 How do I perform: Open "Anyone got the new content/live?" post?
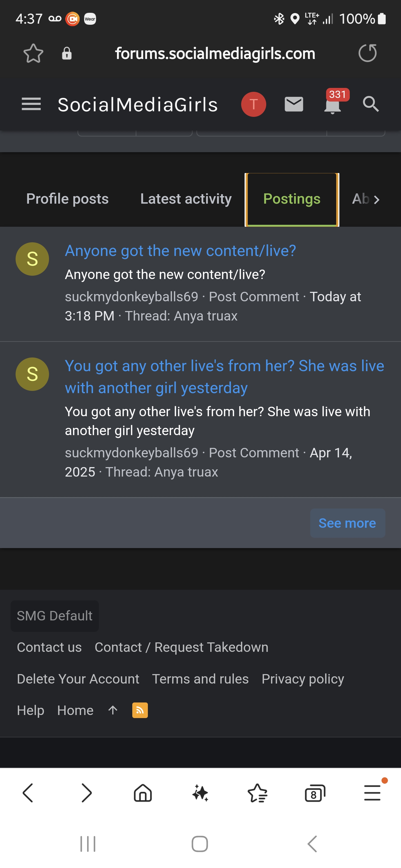(x=180, y=251)
